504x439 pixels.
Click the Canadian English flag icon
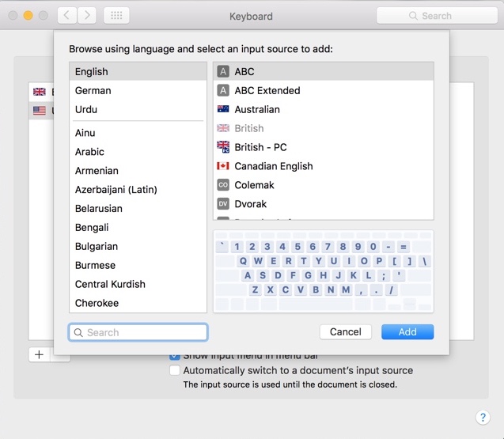223,166
